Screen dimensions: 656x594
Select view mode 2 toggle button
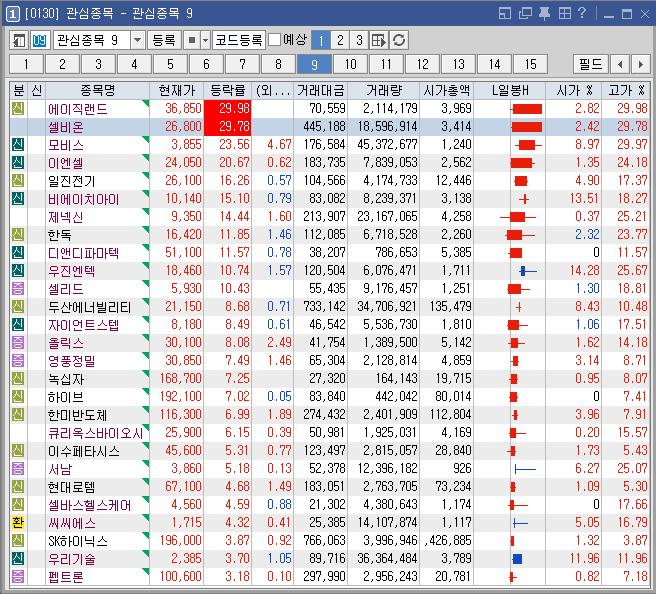pyautogui.click(x=340, y=41)
